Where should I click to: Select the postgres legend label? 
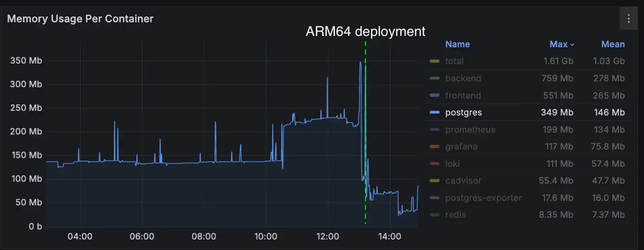463,112
